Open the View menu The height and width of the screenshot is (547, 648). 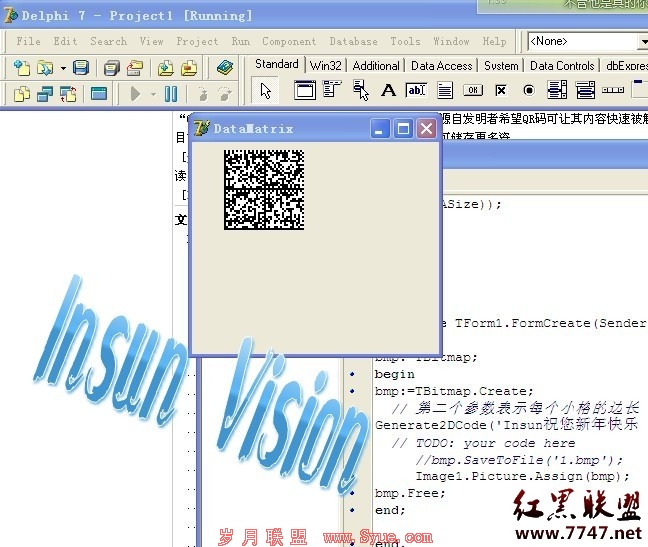[x=151, y=41]
